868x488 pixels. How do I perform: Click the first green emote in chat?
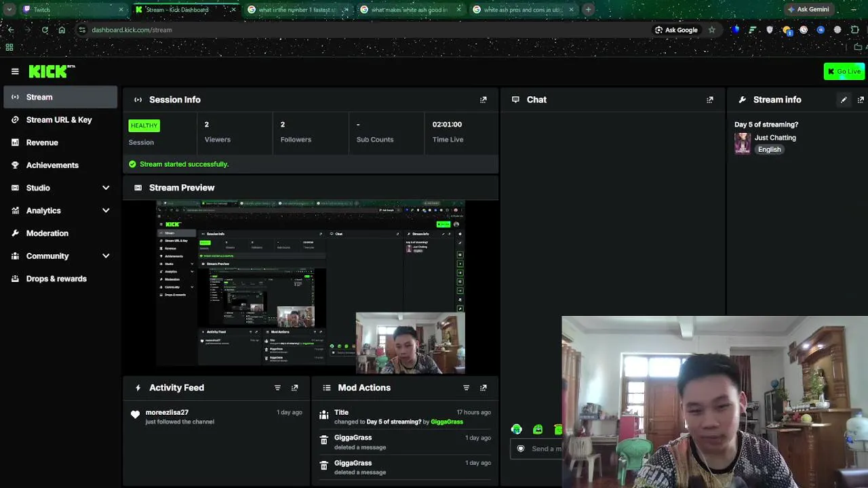(517, 429)
